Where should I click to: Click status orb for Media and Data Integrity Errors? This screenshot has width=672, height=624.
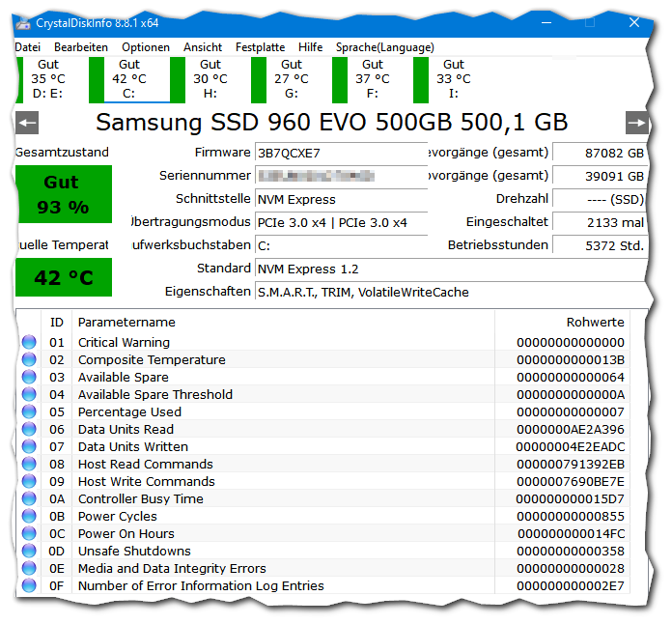[x=29, y=568]
